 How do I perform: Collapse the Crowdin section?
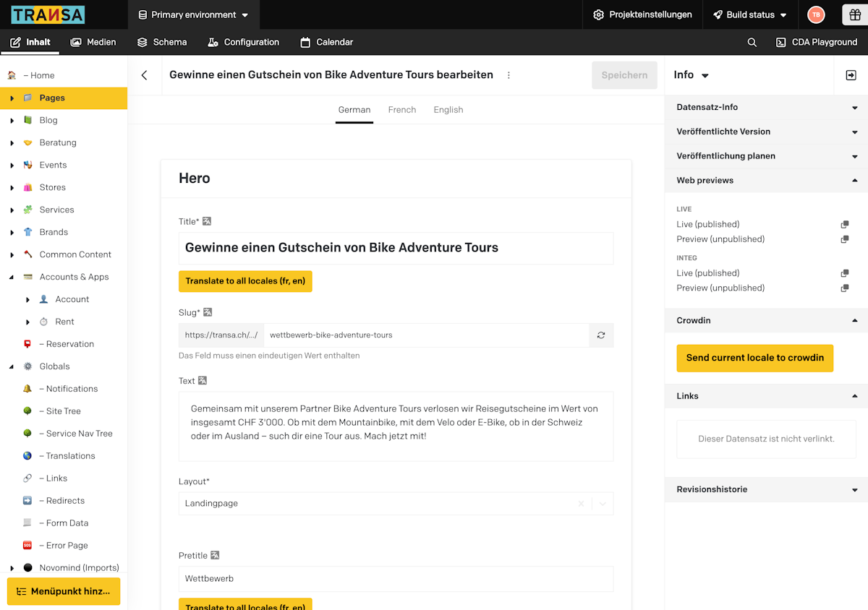coord(767,320)
